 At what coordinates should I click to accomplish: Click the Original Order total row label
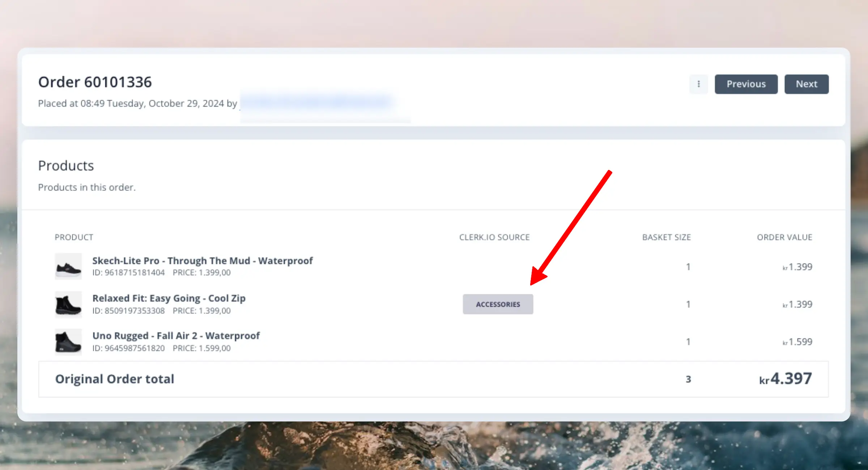click(114, 379)
